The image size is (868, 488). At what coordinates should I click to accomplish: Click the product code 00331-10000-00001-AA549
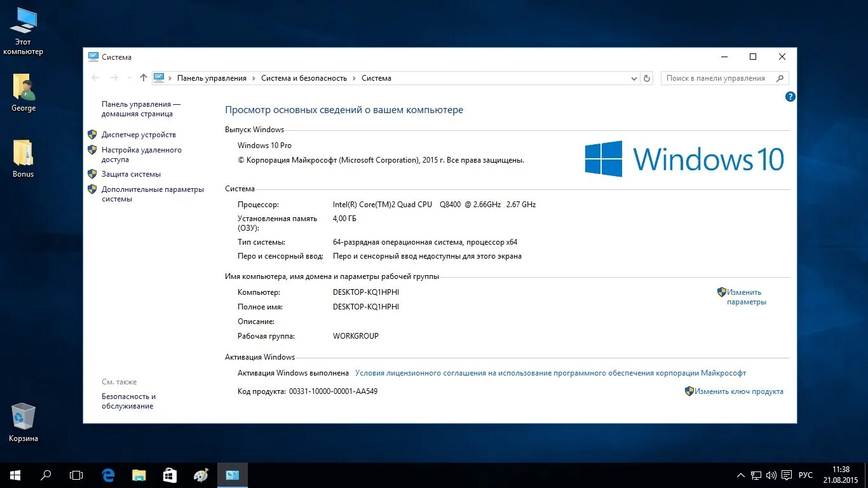pos(333,391)
